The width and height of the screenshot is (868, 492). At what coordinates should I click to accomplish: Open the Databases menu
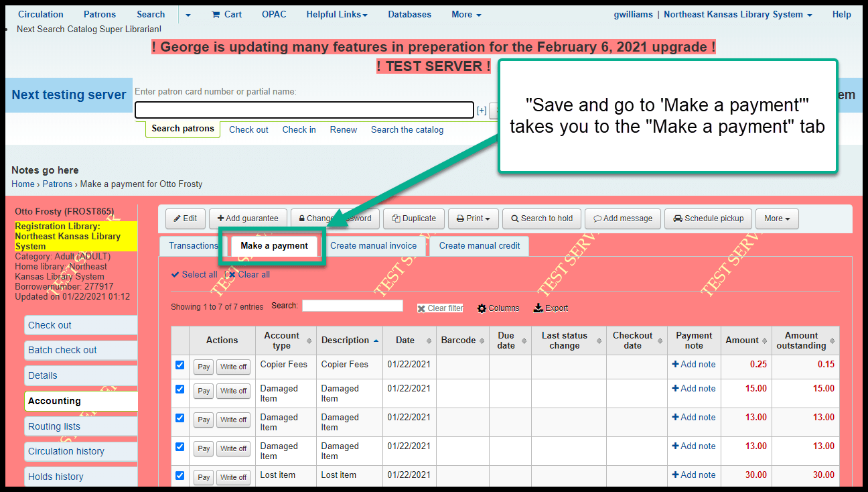click(x=410, y=14)
